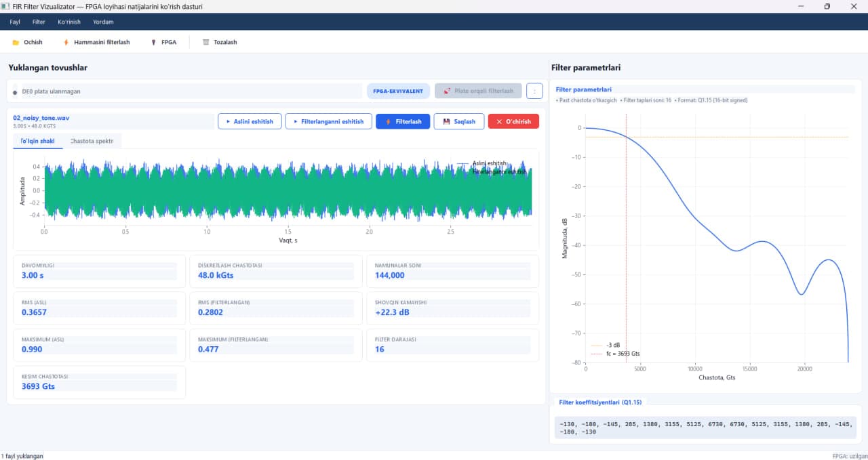Open the Filter menu
868x460 pixels.
(39, 22)
